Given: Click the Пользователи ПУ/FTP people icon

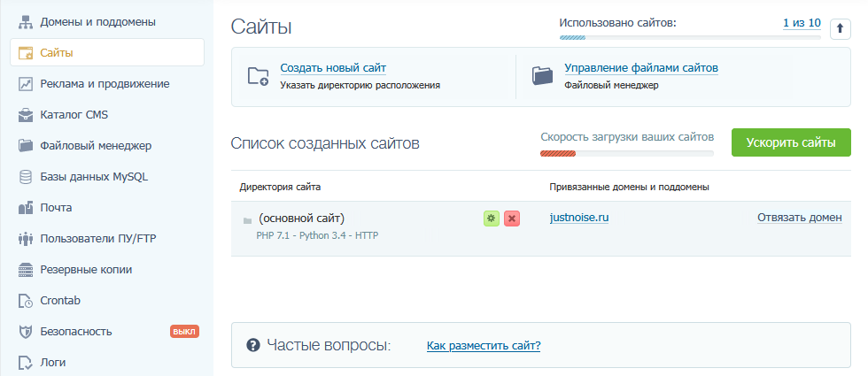Looking at the screenshot, I should pos(26,239).
